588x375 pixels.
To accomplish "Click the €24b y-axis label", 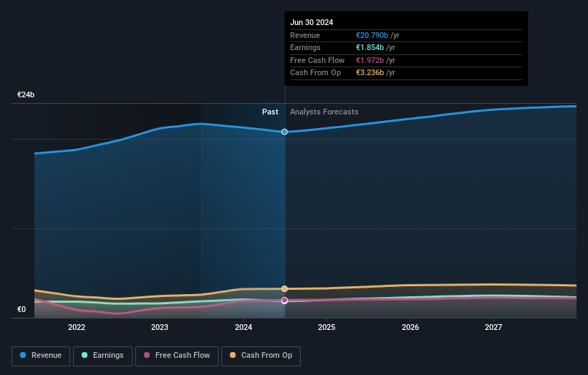I will click(26, 94).
